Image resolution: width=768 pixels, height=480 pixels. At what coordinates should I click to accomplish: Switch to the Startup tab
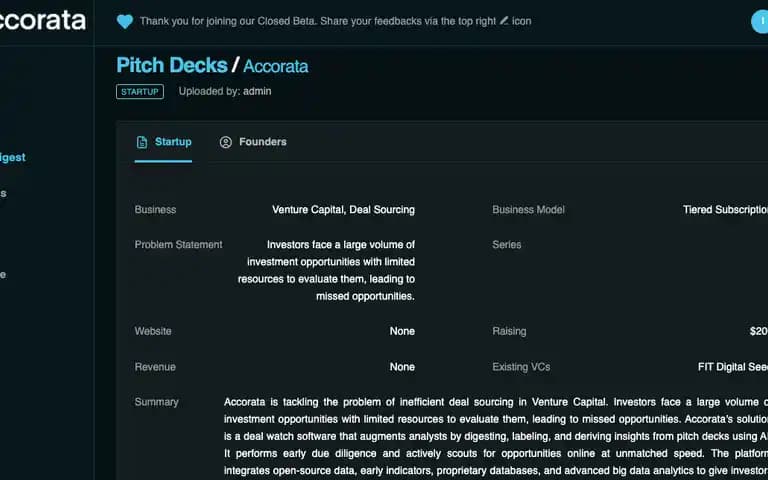163,142
